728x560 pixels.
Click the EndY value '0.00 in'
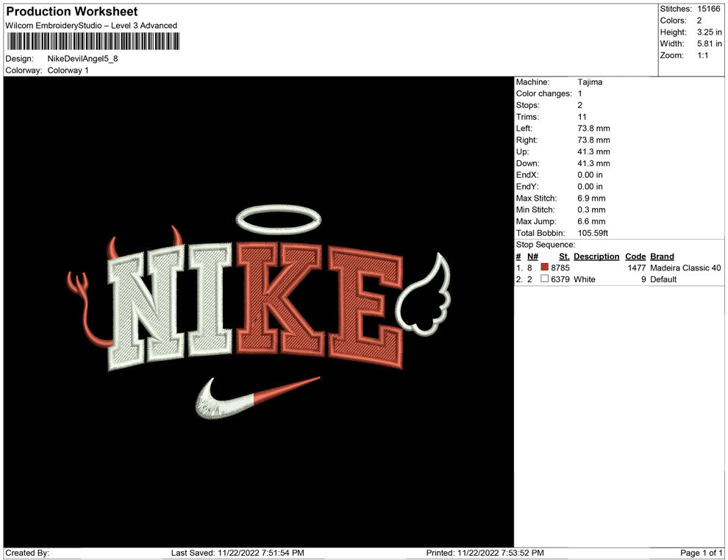tap(590, 186)
